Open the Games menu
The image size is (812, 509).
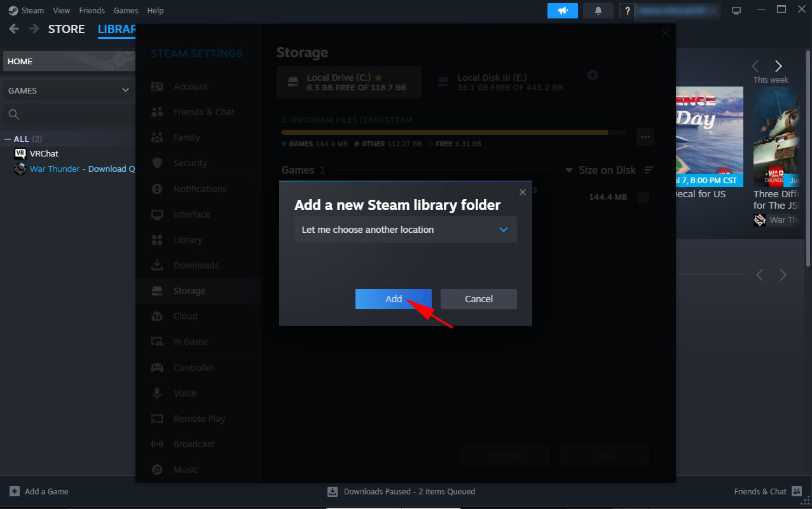pyautogui.click(x=126, y=10)
